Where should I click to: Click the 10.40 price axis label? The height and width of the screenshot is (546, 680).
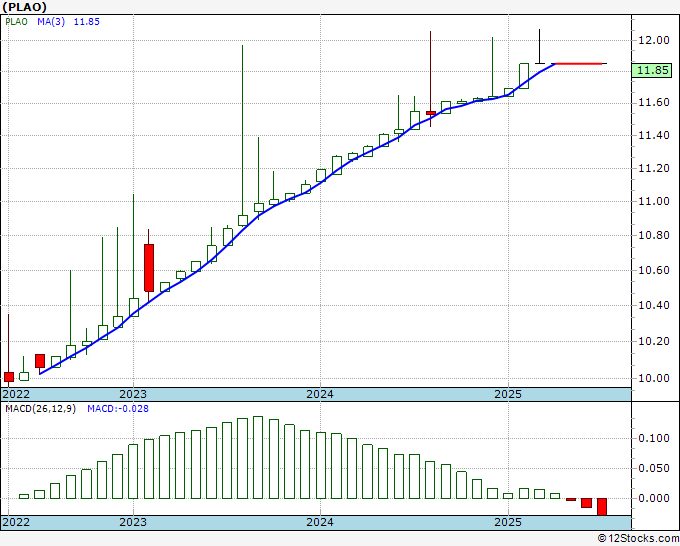pyautogui.click(x=654, y=306)
